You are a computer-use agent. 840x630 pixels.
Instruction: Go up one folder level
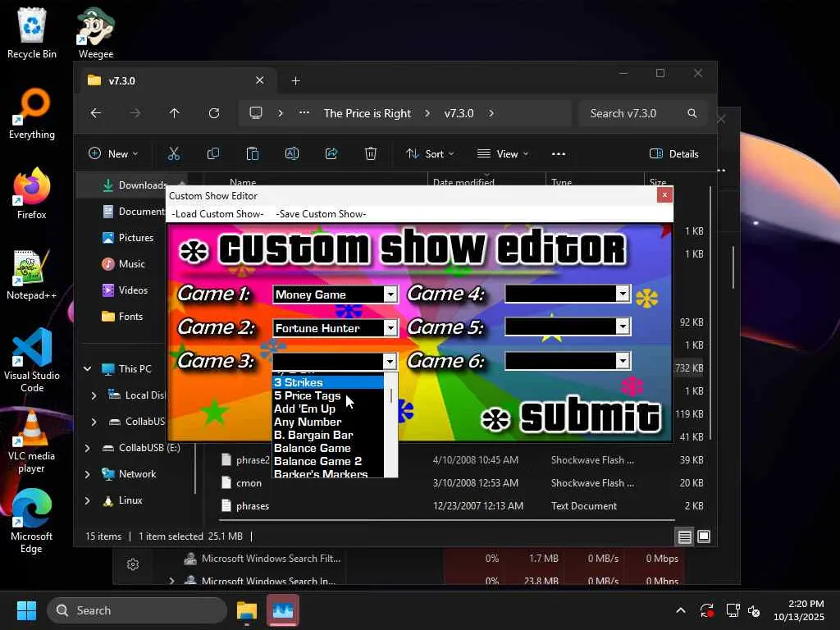[x=174, y=113]
